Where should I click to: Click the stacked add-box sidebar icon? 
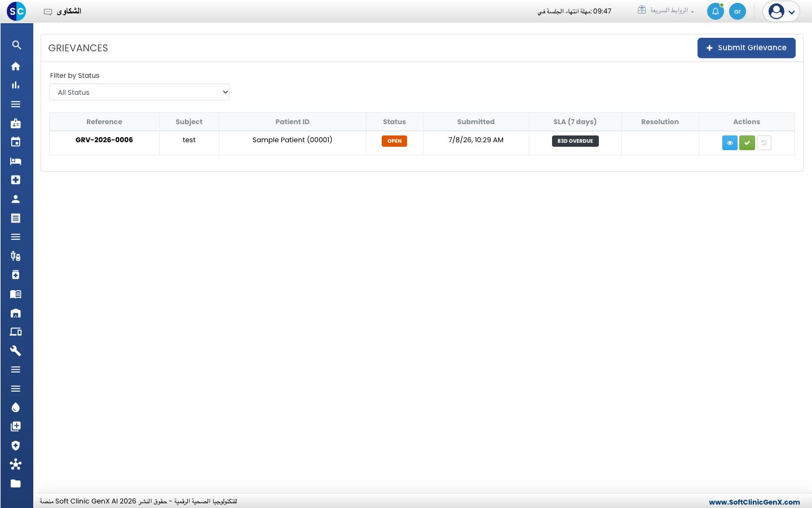coord(16,427)
